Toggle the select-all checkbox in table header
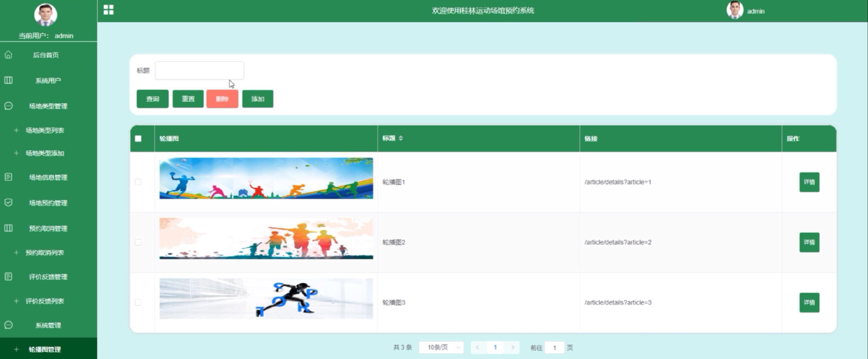This screenshot has height=359, width=868. click(138, 139)
